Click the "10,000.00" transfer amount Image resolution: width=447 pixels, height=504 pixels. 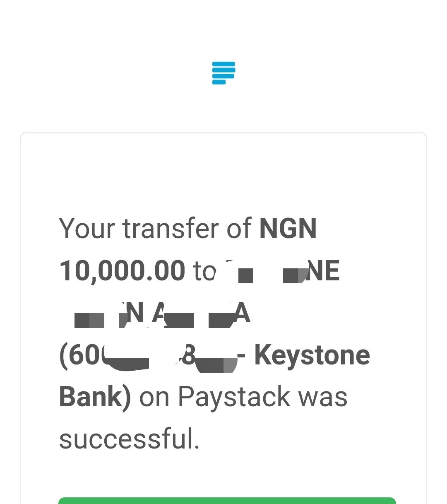(122, 271)
